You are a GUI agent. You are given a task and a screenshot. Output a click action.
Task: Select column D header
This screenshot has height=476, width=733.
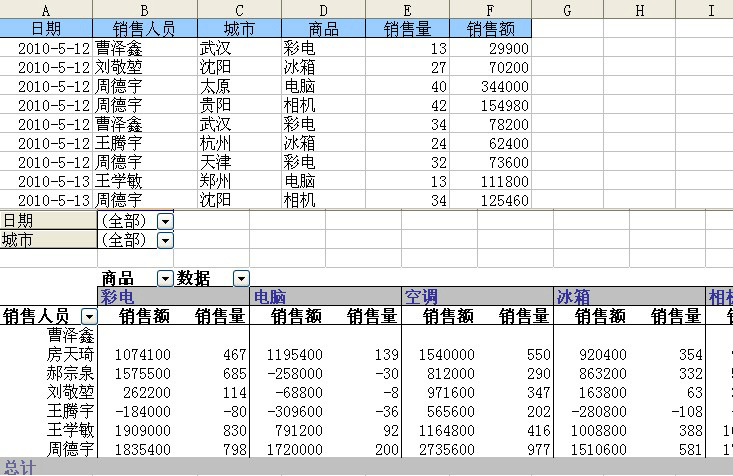point(323,9)
